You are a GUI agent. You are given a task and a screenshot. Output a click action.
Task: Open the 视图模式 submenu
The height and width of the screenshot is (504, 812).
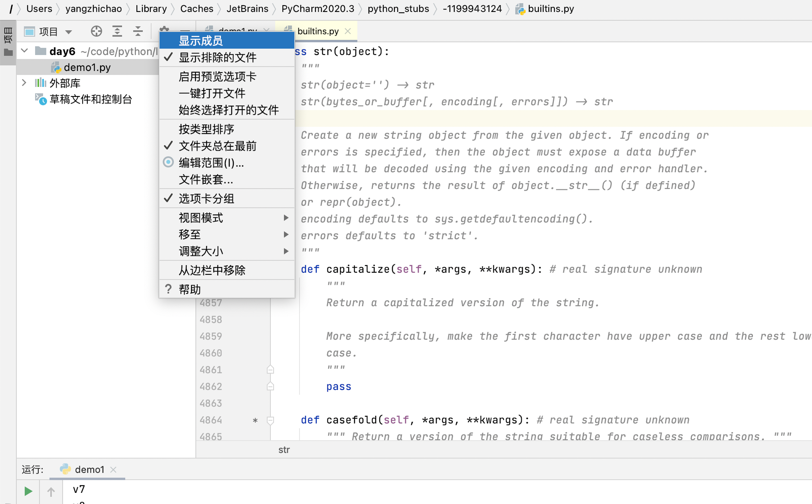[227, 218]
